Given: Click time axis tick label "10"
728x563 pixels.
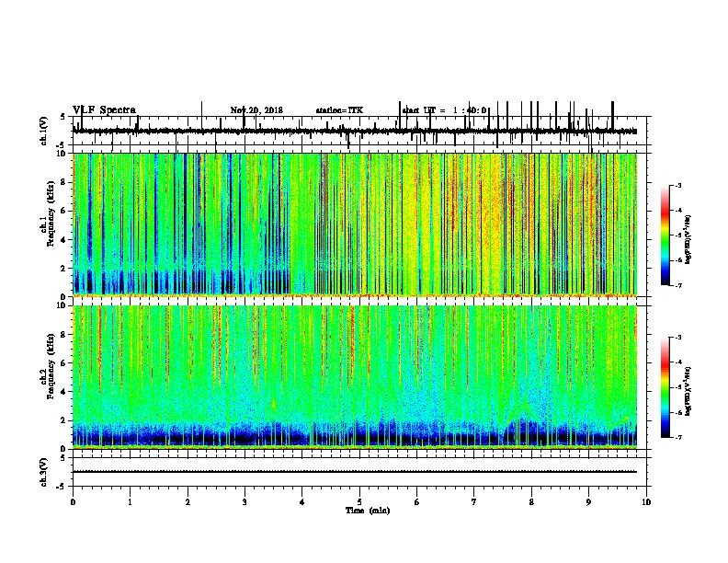Looking at the screenshot, I should [x=646, y=502].
